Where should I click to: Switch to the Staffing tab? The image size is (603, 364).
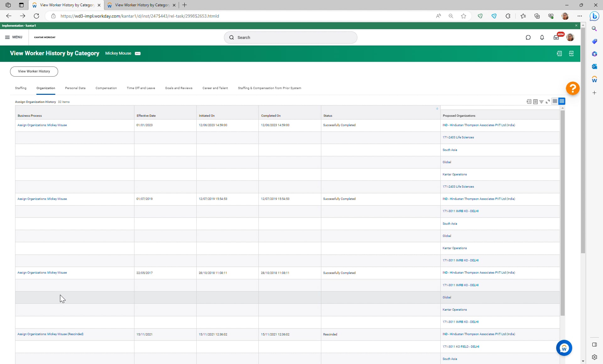(20, 88)
